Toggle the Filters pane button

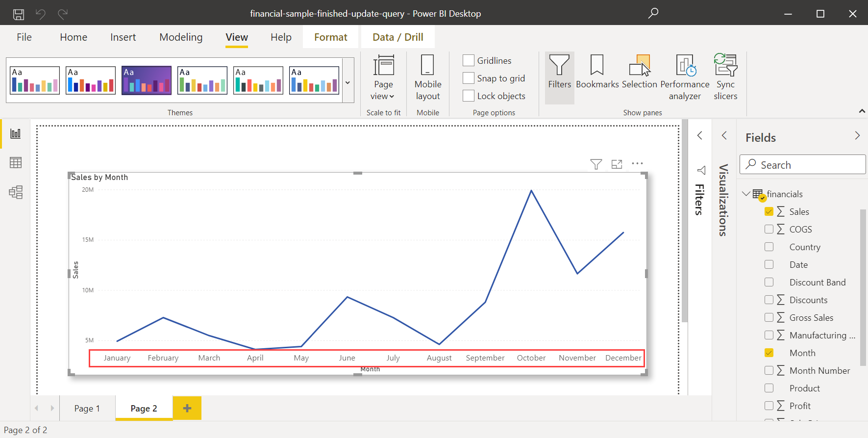(560, 78)
